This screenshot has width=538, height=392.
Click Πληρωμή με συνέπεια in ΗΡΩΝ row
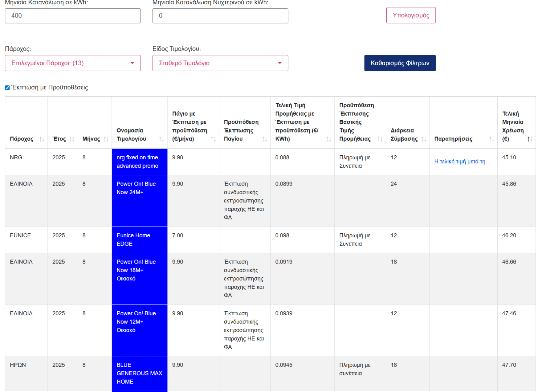tap(355, 369)
